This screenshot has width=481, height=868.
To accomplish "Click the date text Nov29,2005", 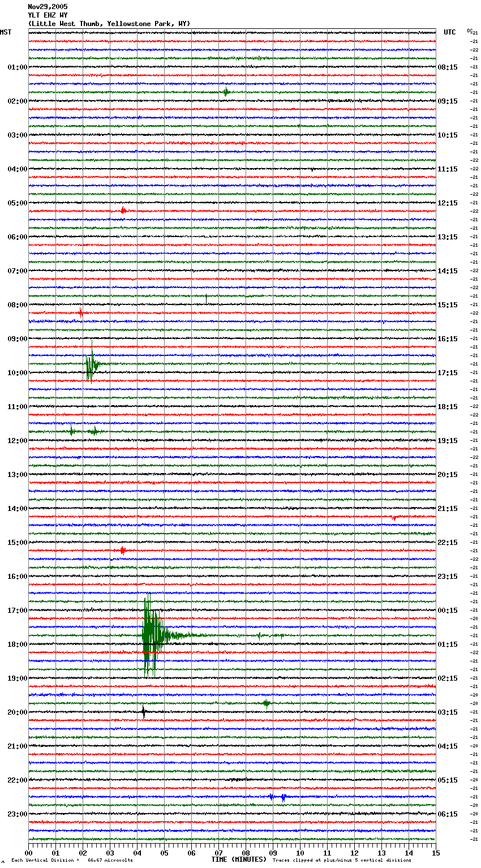I will point(48,7).
